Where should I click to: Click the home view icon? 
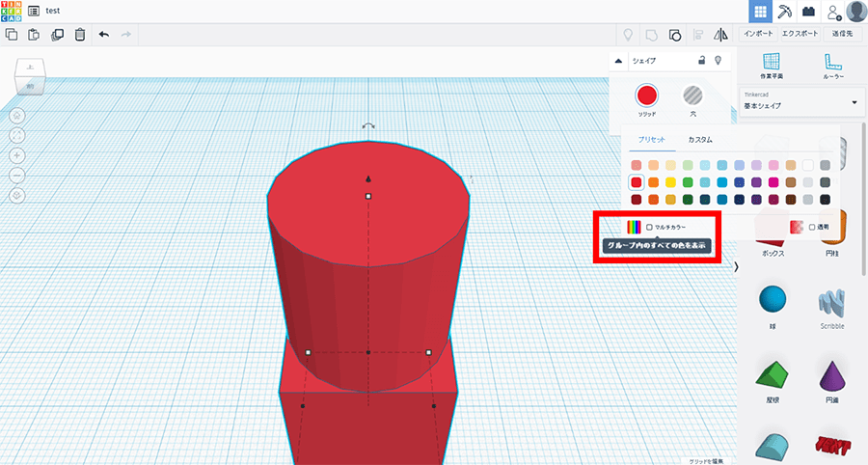coord(17,115)
